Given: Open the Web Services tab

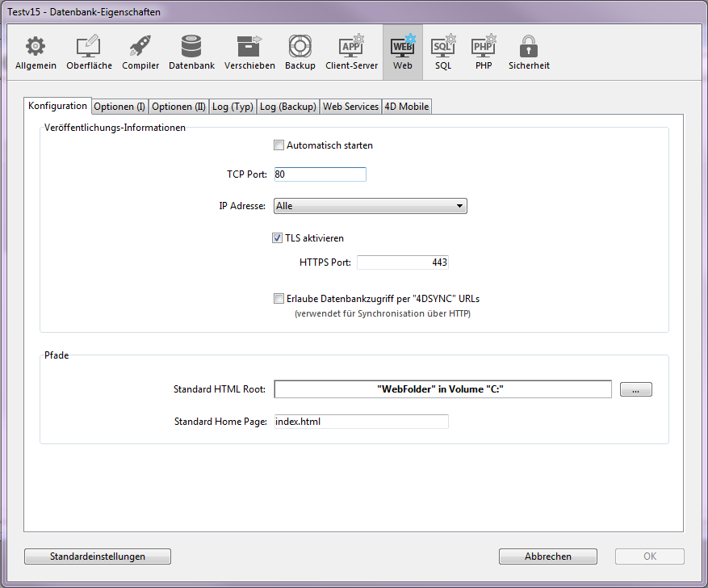Looking at the screenshot, I should click(x=350, y=107).
